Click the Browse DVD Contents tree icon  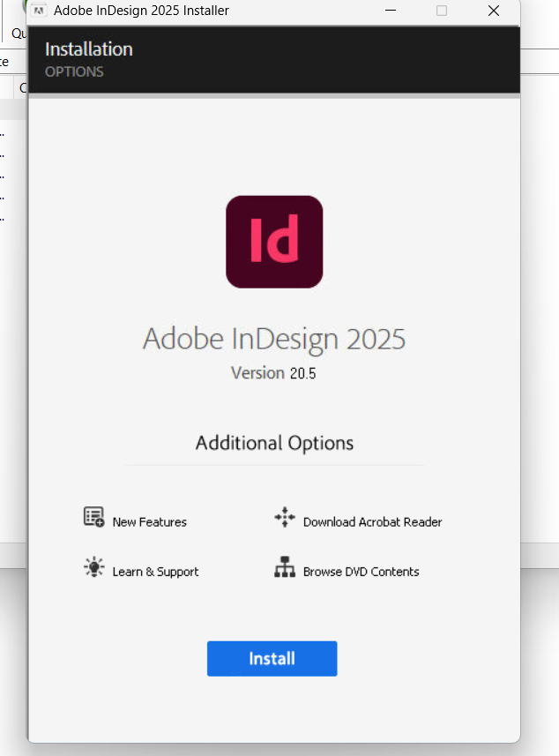[284, 568]
